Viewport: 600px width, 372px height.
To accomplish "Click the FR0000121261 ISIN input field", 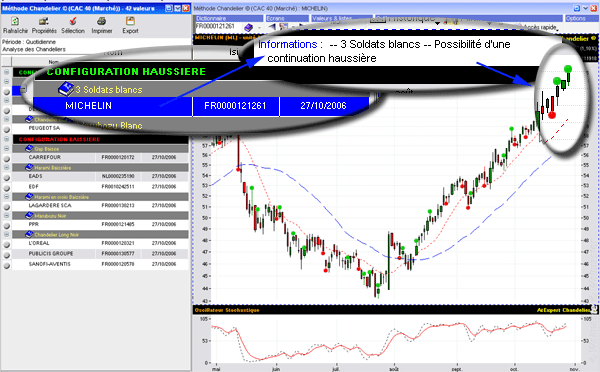I will point(219,26).
